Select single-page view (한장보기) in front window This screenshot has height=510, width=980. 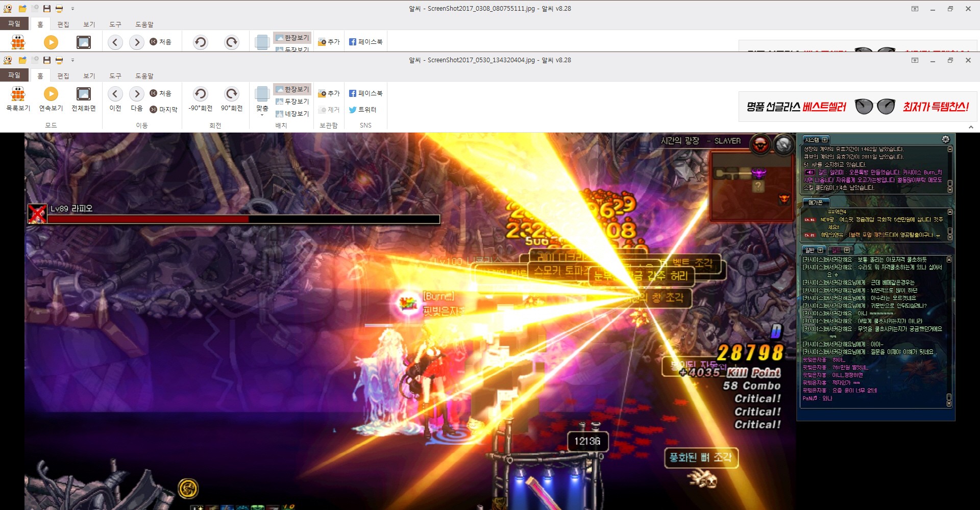click(x=292, y=89)
